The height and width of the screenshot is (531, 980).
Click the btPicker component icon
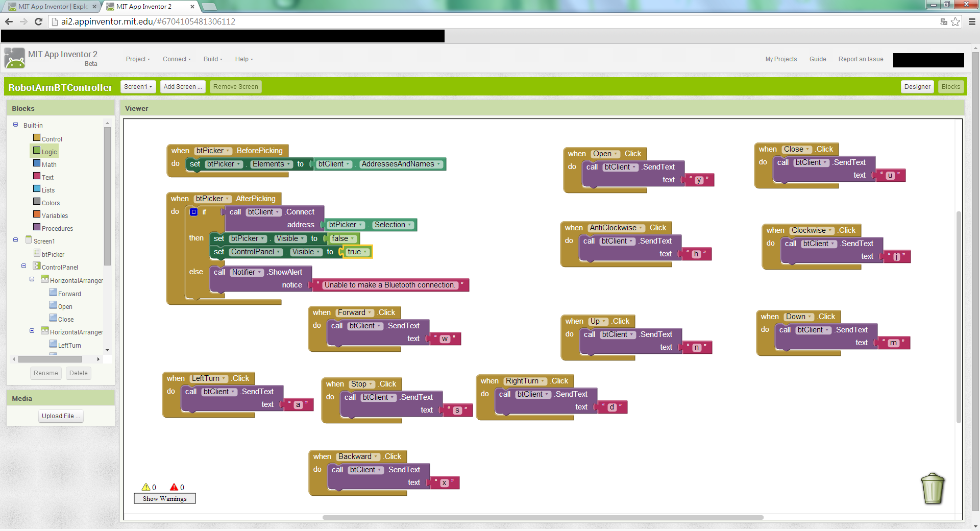tap(37, 253)
